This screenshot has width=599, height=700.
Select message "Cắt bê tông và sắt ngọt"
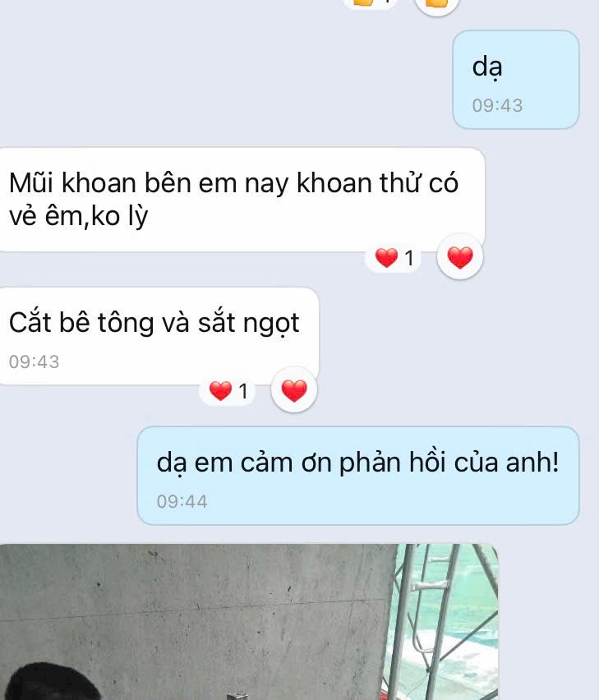pyautogui.click(x=159, y=336)
